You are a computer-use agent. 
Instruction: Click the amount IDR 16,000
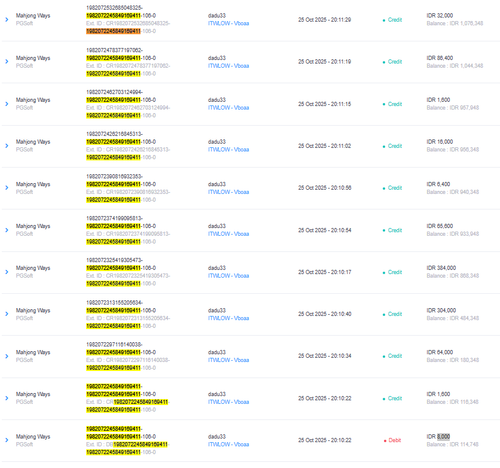click(440, 142)
